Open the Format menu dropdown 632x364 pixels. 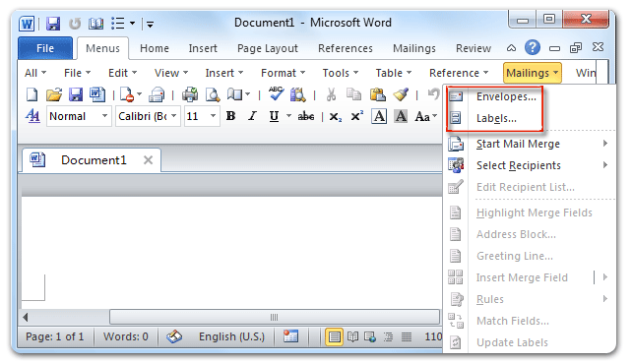pos(283,73)
